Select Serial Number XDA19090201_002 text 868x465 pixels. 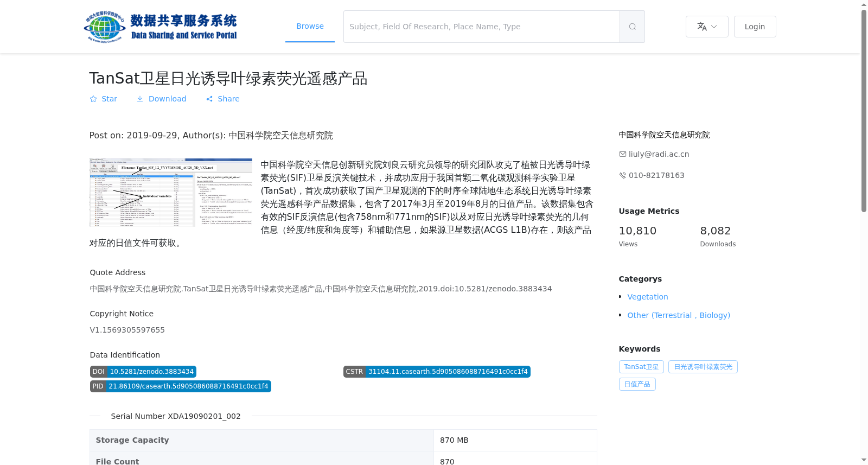(176, 416)
